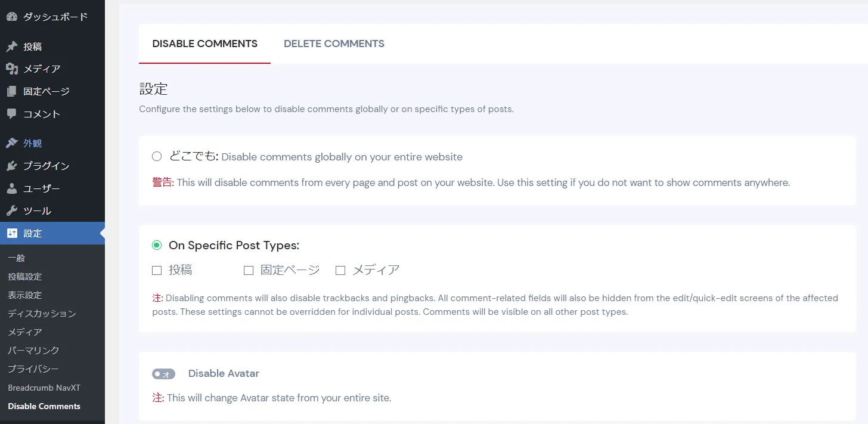
Task: Check the 固定ページ checkbox
Action: [x=249, y=270]
